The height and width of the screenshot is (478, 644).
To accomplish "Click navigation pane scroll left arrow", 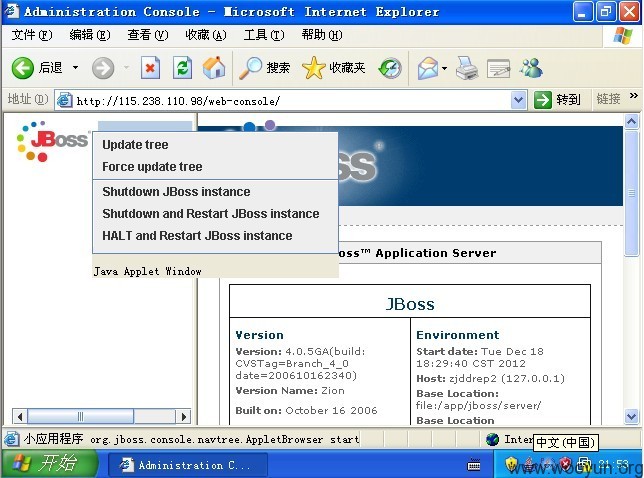I will click(20, 416).
